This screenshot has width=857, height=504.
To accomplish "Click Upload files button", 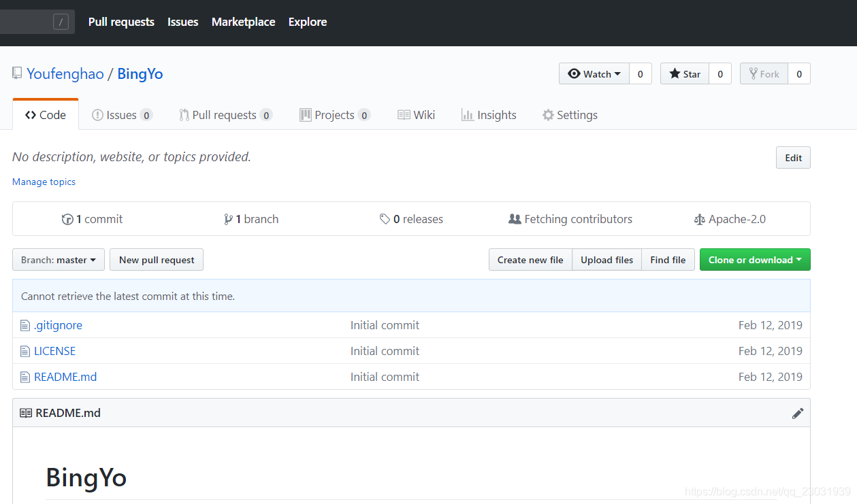I will [607, 260].
